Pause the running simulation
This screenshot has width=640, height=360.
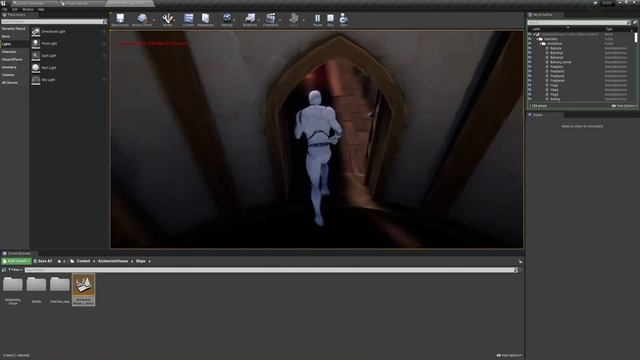pyautogui.click(x=318, y=19)
